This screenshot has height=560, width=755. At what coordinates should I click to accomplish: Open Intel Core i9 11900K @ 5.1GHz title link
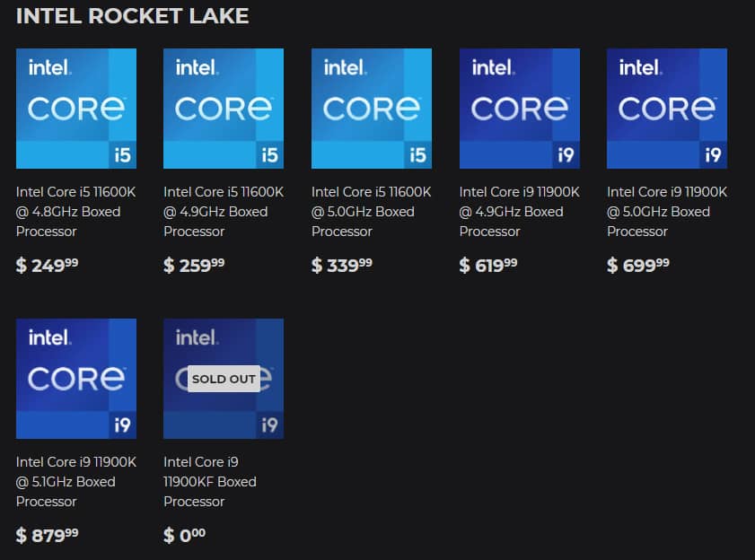point(76,482)
